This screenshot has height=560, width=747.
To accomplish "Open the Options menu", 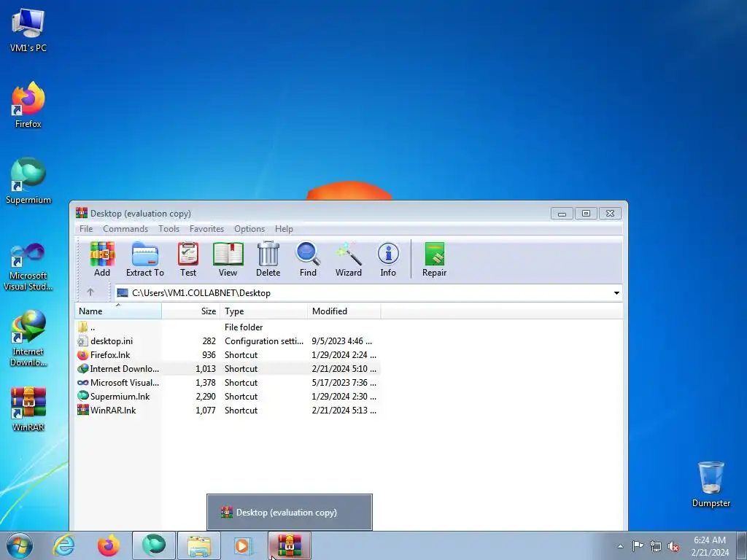I will (x=249, y=228).
